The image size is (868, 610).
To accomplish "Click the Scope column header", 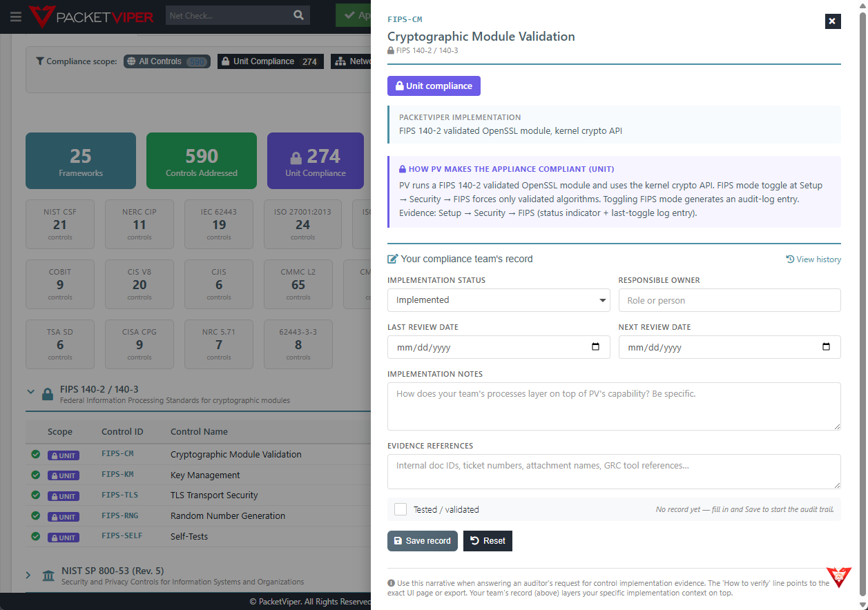I will pyautogui.click(x=60, y=432).
